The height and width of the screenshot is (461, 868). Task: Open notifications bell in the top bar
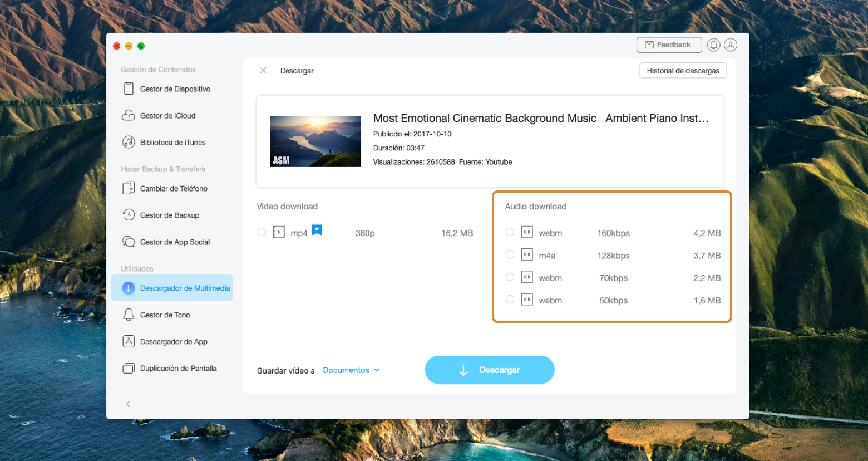713,45
